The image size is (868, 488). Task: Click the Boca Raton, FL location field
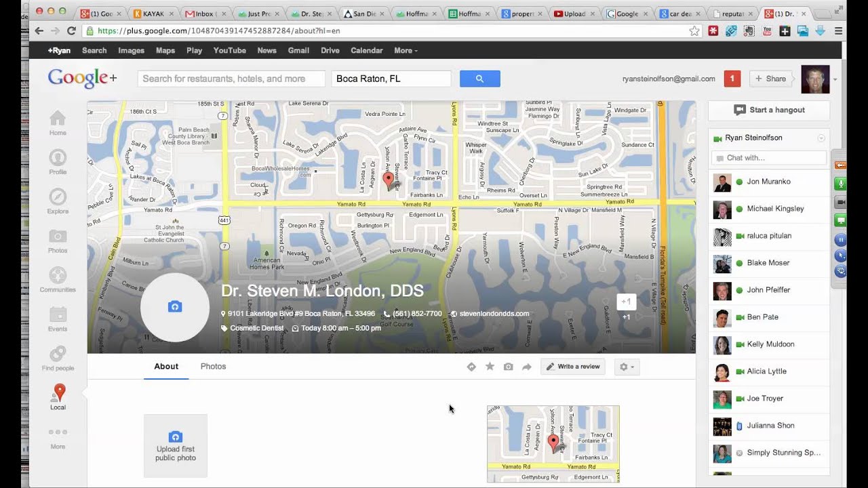pyautogui.click(x=391, y=79)
